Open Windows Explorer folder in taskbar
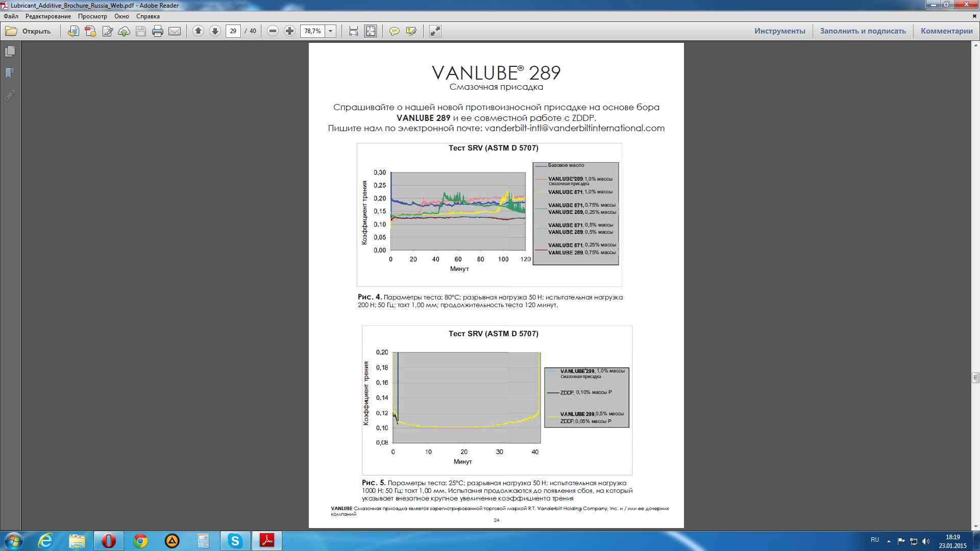Screen dimensions: 980x551 pyautogui.click(x=77, y=541)
